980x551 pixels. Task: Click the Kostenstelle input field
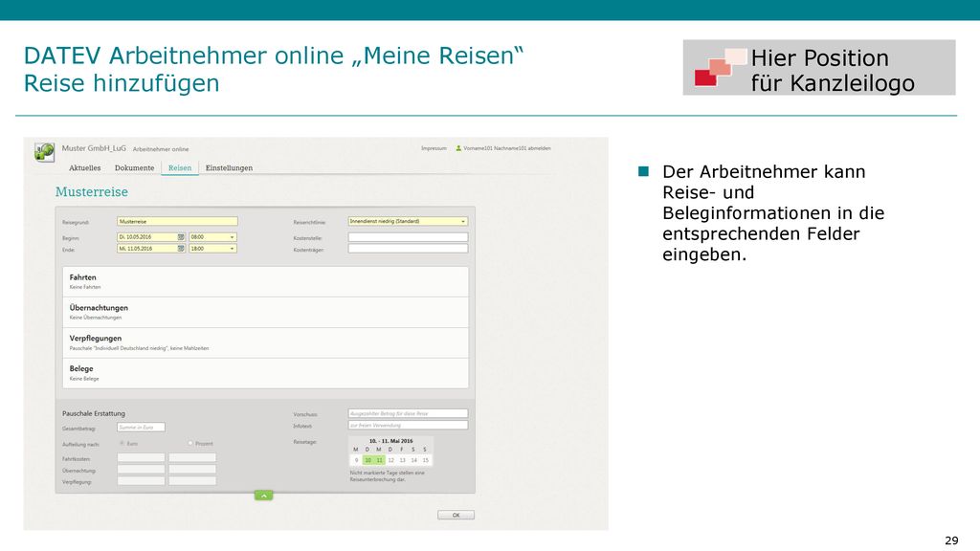tap(408, 237)
